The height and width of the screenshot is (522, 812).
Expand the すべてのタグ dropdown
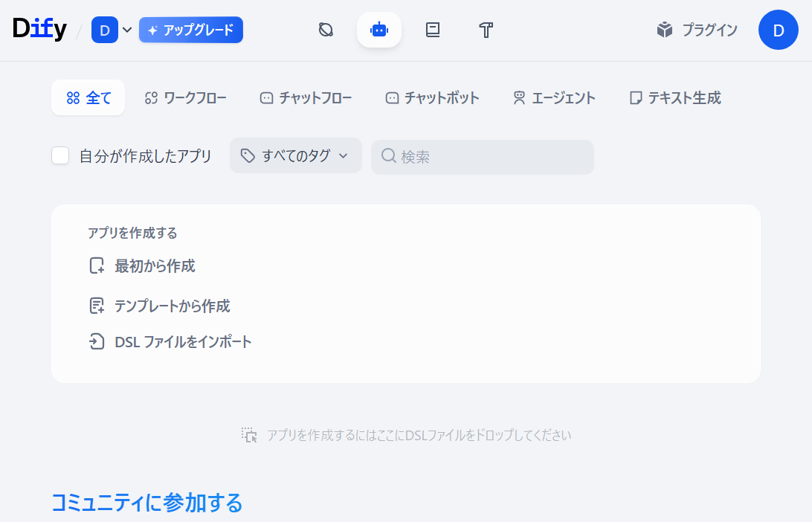coord(295,155)
